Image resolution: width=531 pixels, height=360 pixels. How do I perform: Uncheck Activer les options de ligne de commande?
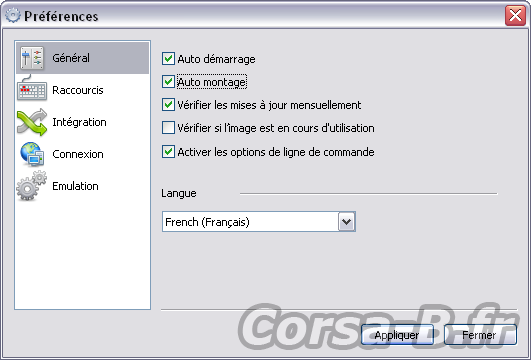pyautogui.click(x=168, y=151)
